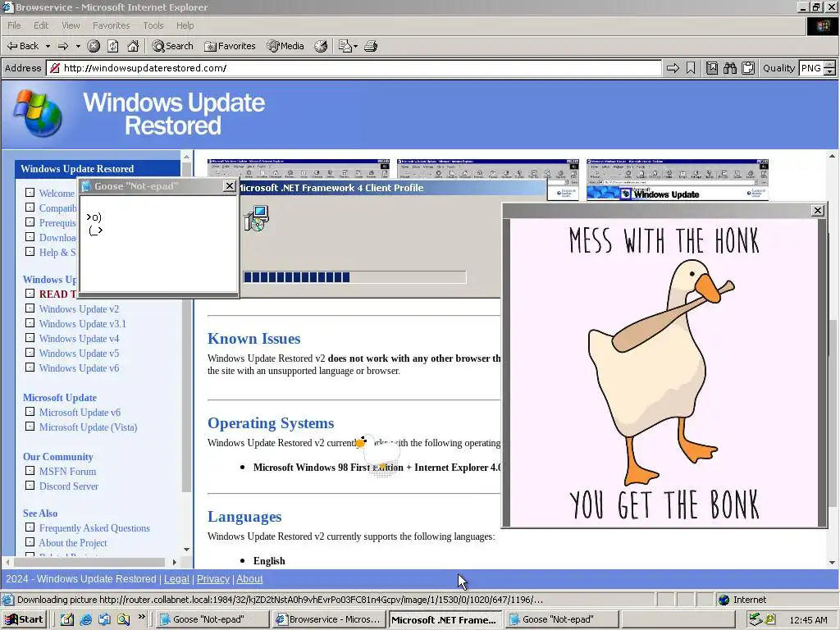840x630 pixels.
Task: Launch Internet Explorer from quick launch
Action: coord(85,619)
